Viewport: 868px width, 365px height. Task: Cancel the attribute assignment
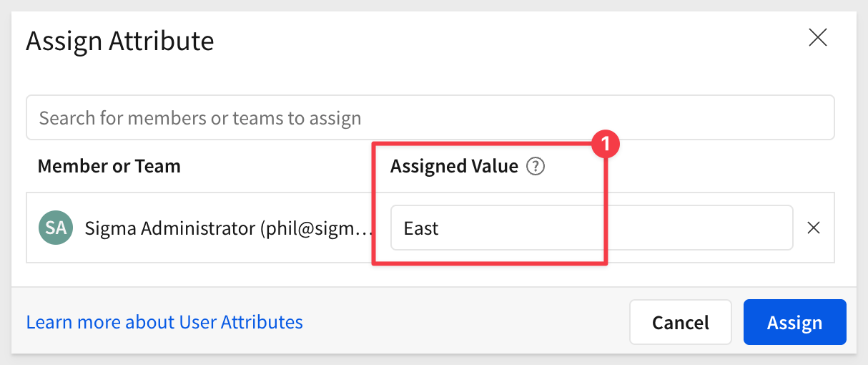click(681, 322)
